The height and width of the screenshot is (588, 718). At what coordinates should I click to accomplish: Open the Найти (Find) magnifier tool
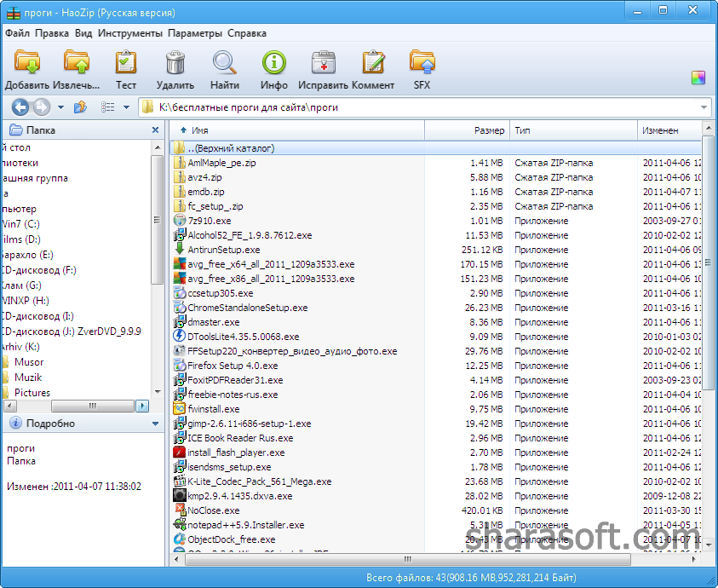point(224,62)
